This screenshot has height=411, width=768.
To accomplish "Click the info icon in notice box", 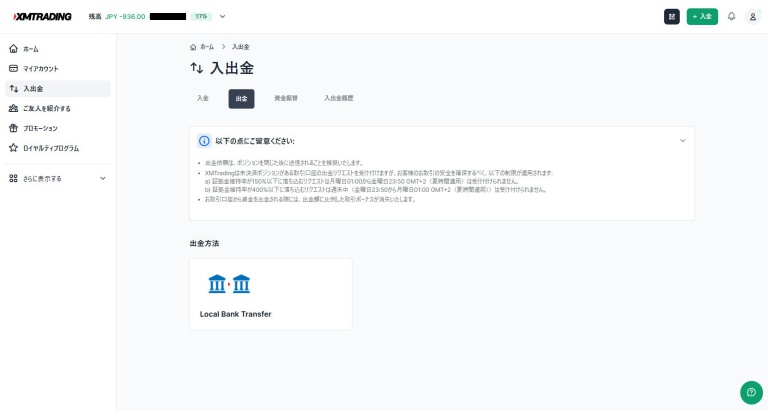I will coord(204,141).
